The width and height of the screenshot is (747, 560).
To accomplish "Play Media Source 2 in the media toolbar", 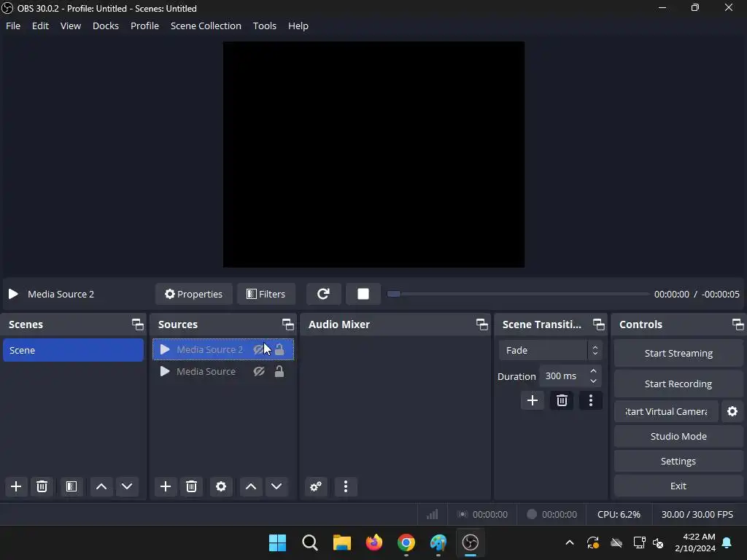I will coord(13,294).
